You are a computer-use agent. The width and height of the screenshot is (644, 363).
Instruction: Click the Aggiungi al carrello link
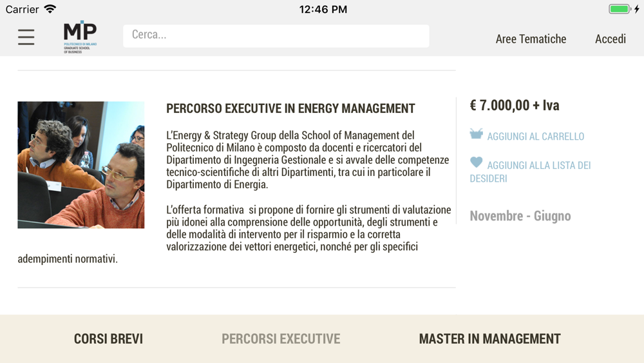tap(536, 137)
